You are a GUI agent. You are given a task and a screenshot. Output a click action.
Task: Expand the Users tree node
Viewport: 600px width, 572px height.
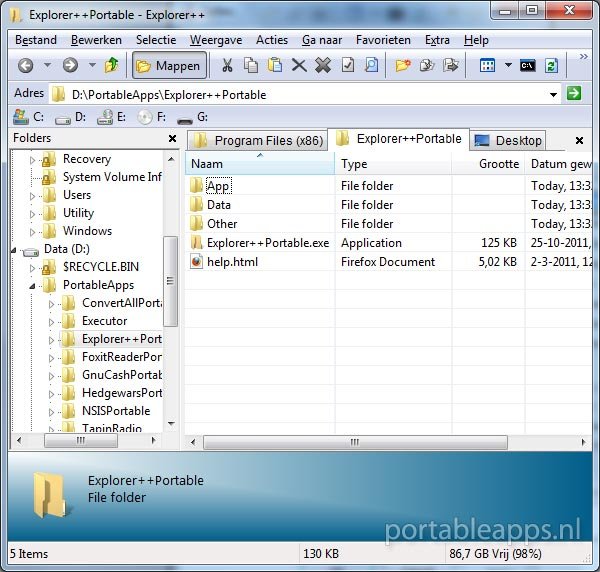33,196
